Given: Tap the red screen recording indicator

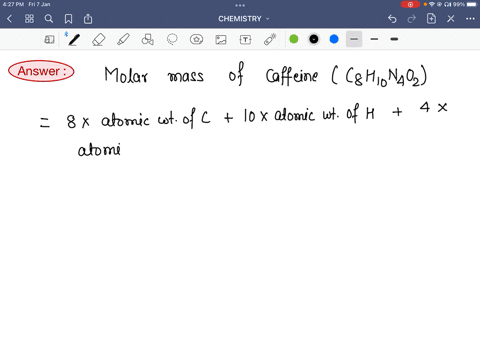Looking at the screenshot, I should [410, 4].
